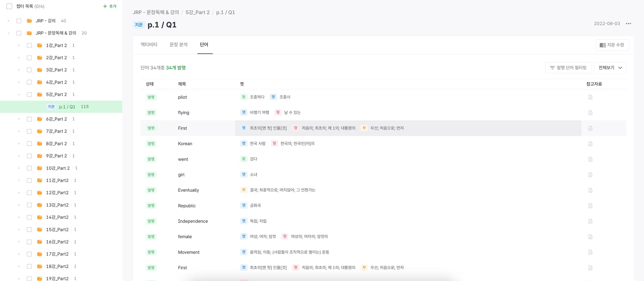This screenshot has height=281, width=644.
Task: Click the 5강_Part 2 folder icon
Action: pos(40,94)
